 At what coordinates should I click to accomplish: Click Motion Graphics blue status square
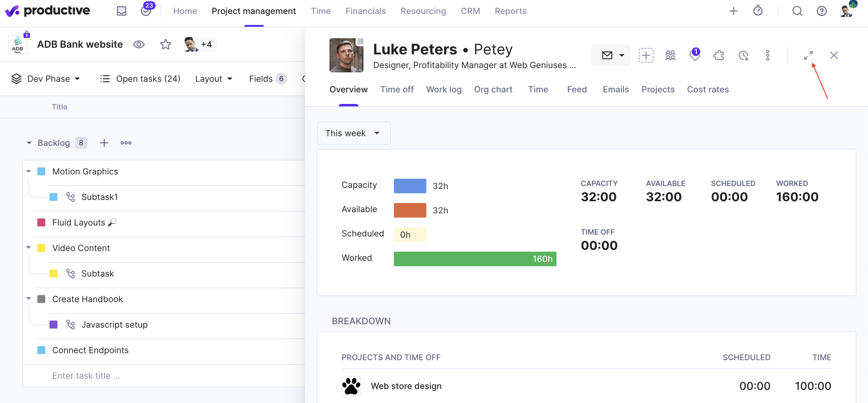coord(41,171)
